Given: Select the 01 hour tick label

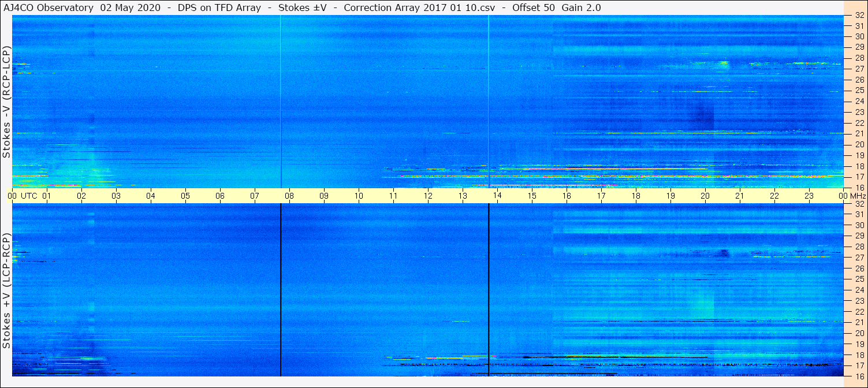Looking at the screenshot, I should tap(47, 196).
